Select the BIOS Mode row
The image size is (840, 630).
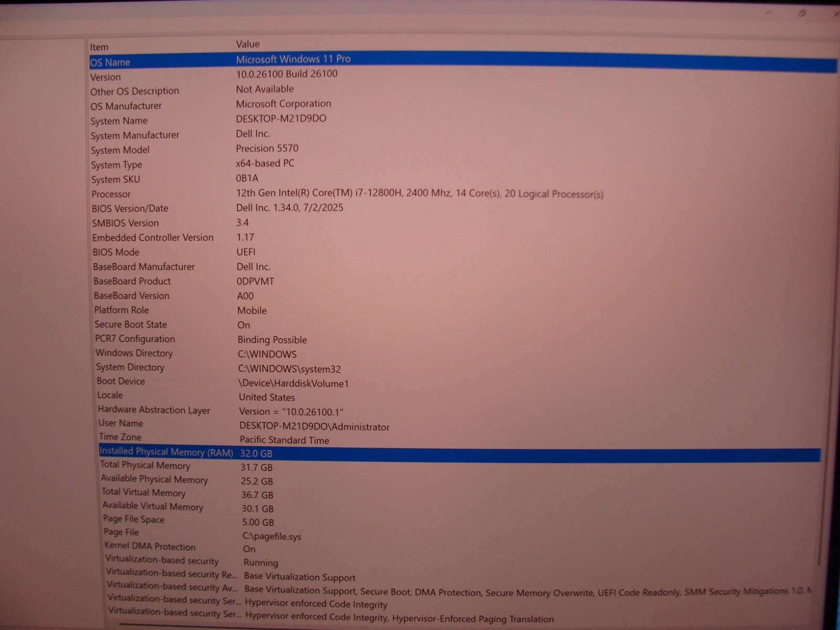[x=116, y=253]
